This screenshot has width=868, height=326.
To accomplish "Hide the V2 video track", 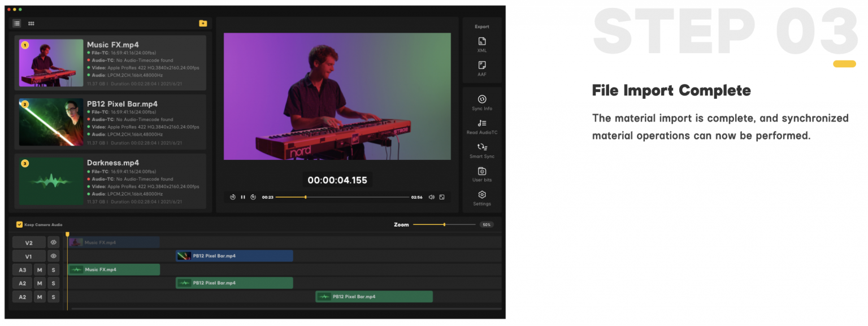I will point(53,242).
